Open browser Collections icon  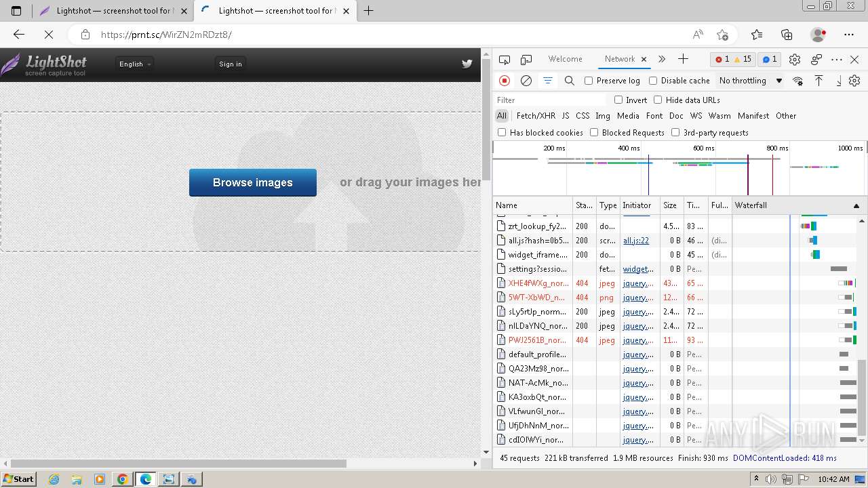pos(787,35)
